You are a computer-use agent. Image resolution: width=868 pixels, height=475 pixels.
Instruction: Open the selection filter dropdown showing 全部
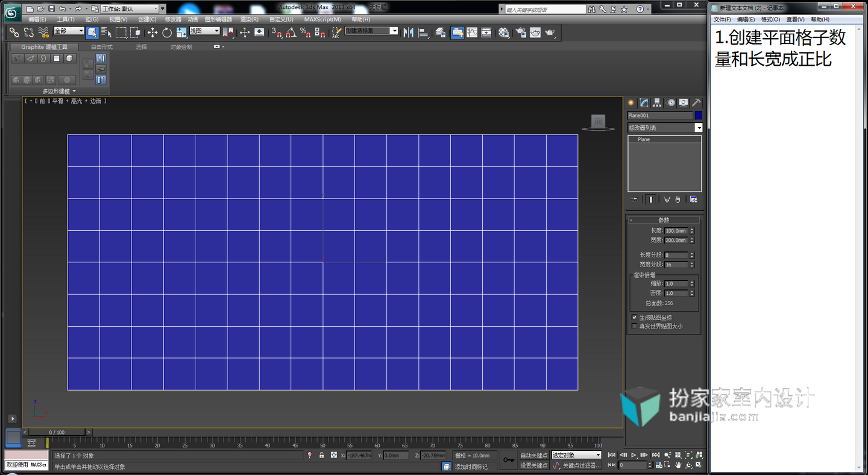coord(69,31)
